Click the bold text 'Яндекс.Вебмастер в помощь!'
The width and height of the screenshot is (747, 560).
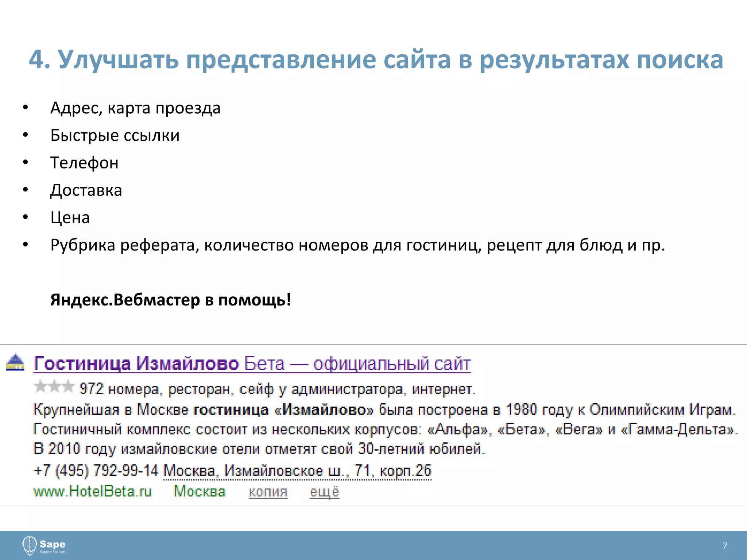pos(171,300)
